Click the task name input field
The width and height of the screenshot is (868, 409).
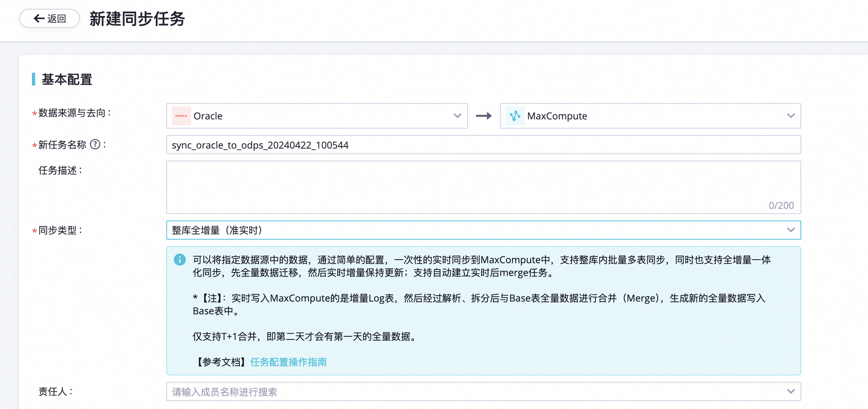click(x=484, y=145)
